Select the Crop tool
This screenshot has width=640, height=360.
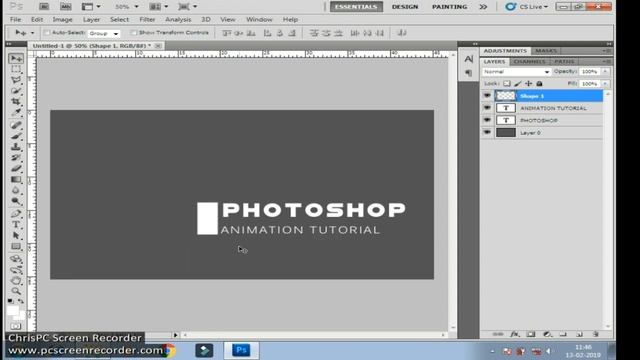[x=16, y=101]
